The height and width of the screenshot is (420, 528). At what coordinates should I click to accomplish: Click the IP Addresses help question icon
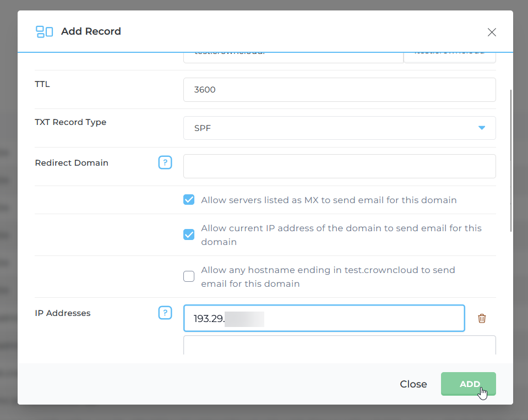click(x=165, y=313)
